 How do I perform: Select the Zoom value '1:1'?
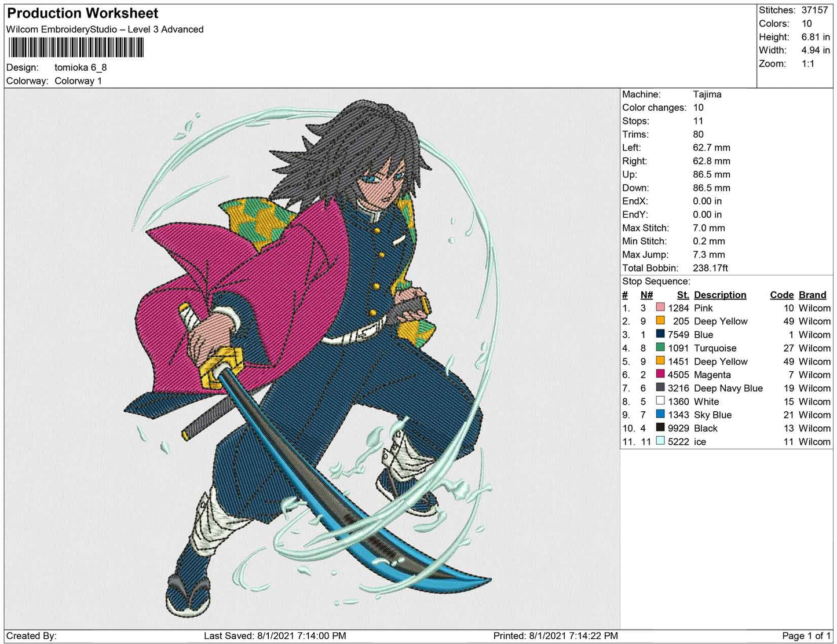point(808,64)
